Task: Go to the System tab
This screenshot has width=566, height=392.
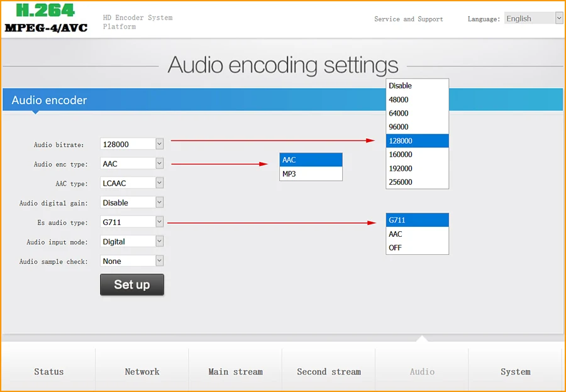Action: [x=516, y=371]
